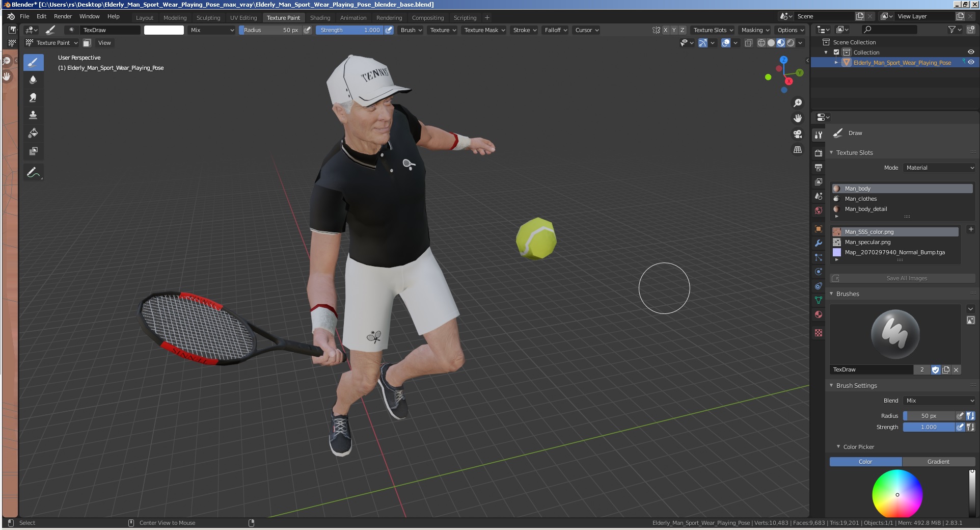980x530 pixels.
Task: Select the Annotate pencil tool
Action: pyautogui.click(x=33, y=173)
